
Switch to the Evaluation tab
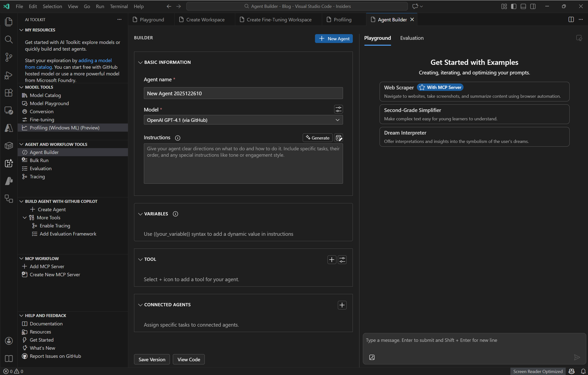pyautogui.click(x=412, y=38)
